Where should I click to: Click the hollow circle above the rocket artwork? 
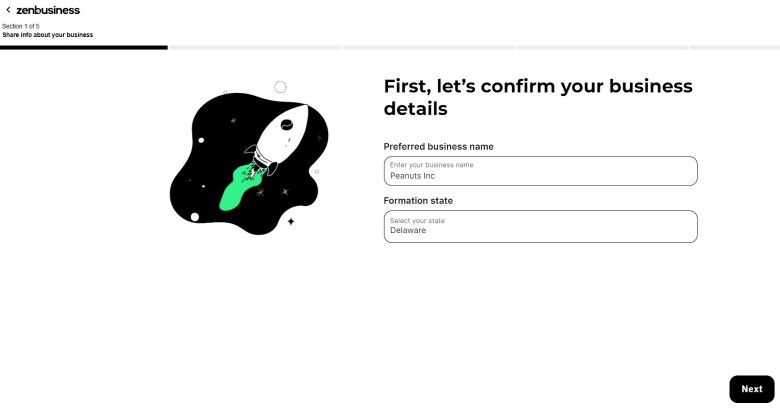(x=281, y=87)
